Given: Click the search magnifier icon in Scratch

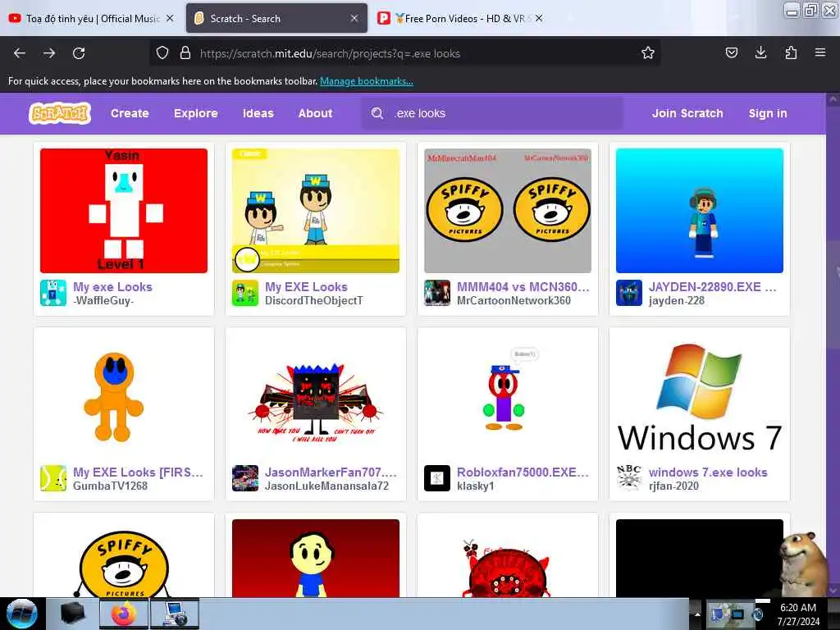Looking at the screenshot, I should pos(377,113).
